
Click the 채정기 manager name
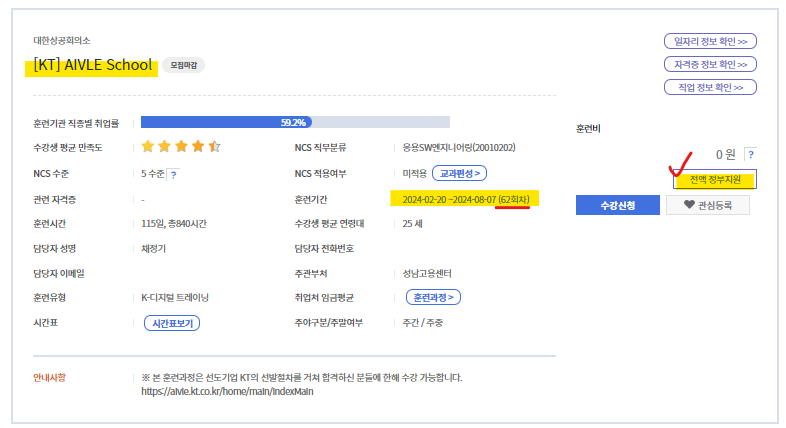153,249
